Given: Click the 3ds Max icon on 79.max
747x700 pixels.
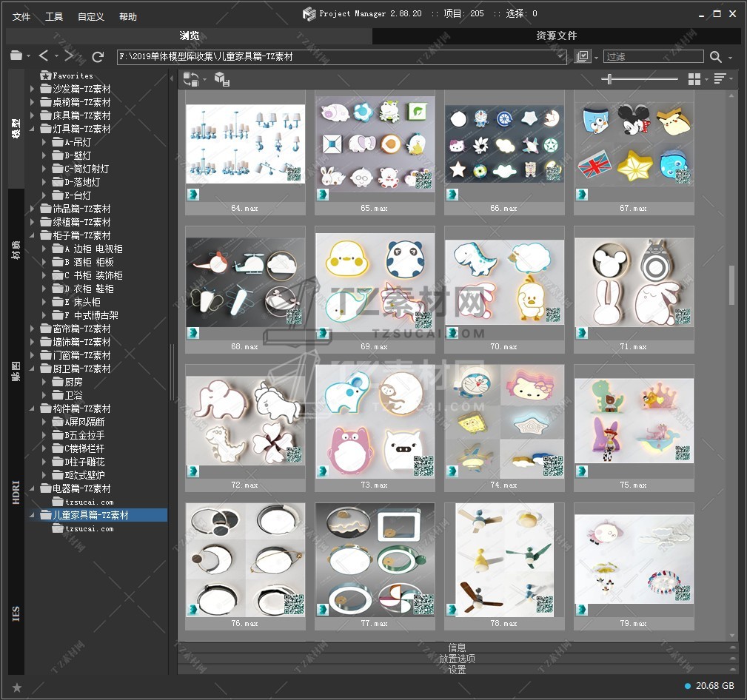Looking at the screenshot, I should pos(582,610).
